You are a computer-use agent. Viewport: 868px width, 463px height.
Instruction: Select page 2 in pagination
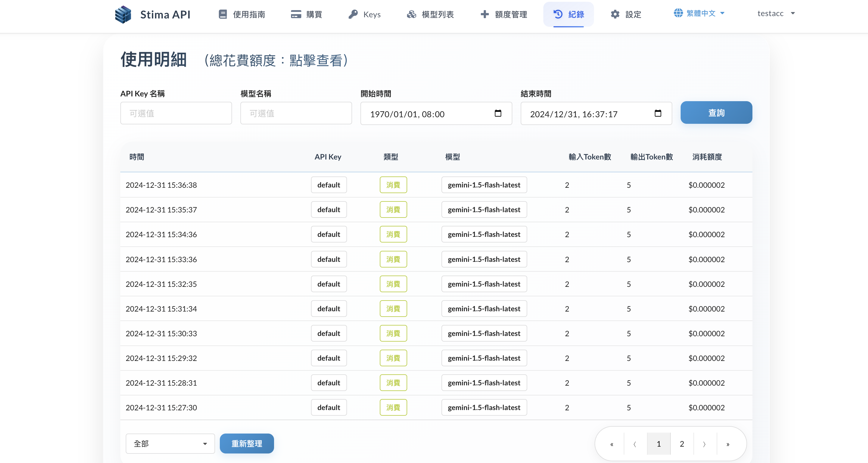pos(682,444)
